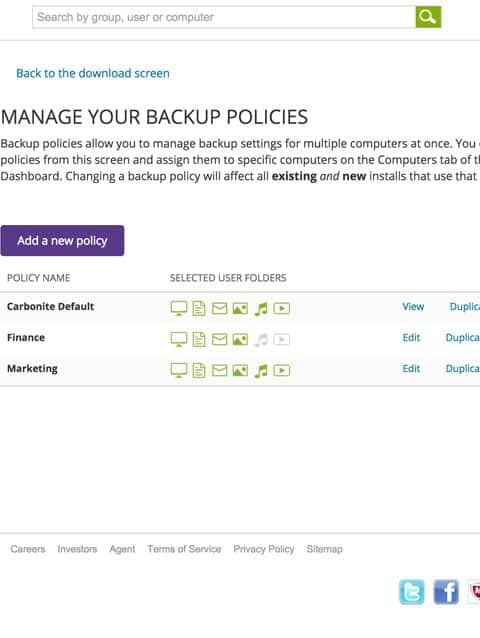Click the Finance documents folder icon
This screenshot has height=638, width=480.
pos(199,339)
